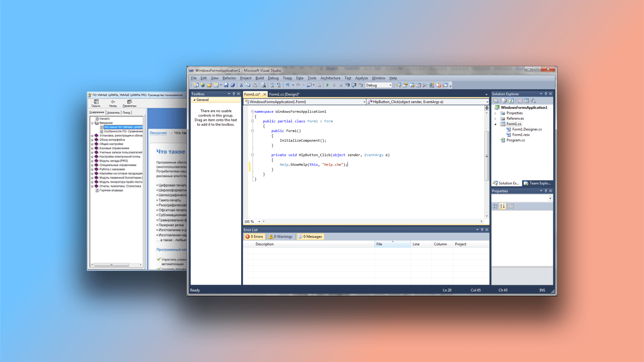Click the Open File folder icon

(209, 85)
